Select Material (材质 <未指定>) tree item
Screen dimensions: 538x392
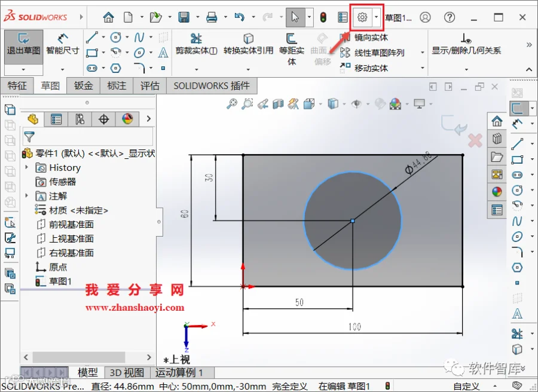(x=71, y=210)
